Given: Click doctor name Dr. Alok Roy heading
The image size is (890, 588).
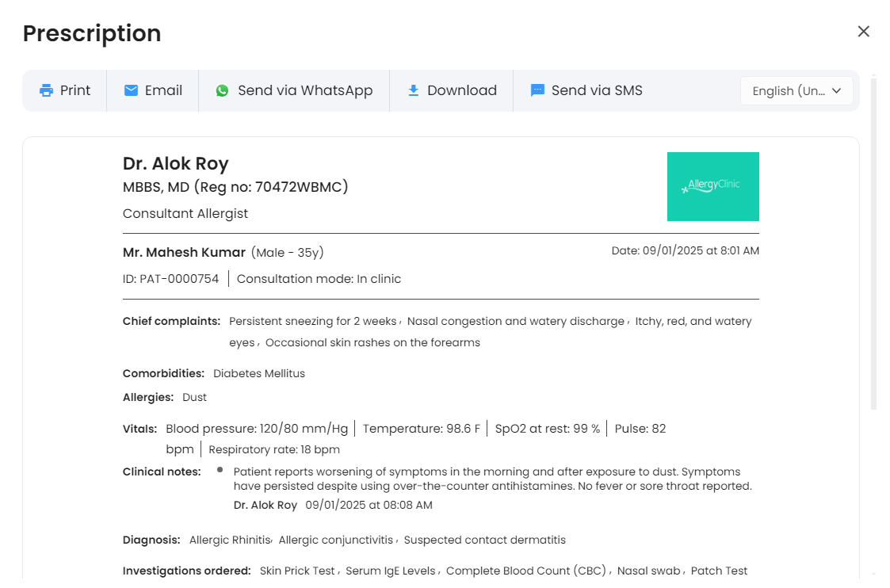Looking at the screenshot, I should tap(175, 164).
